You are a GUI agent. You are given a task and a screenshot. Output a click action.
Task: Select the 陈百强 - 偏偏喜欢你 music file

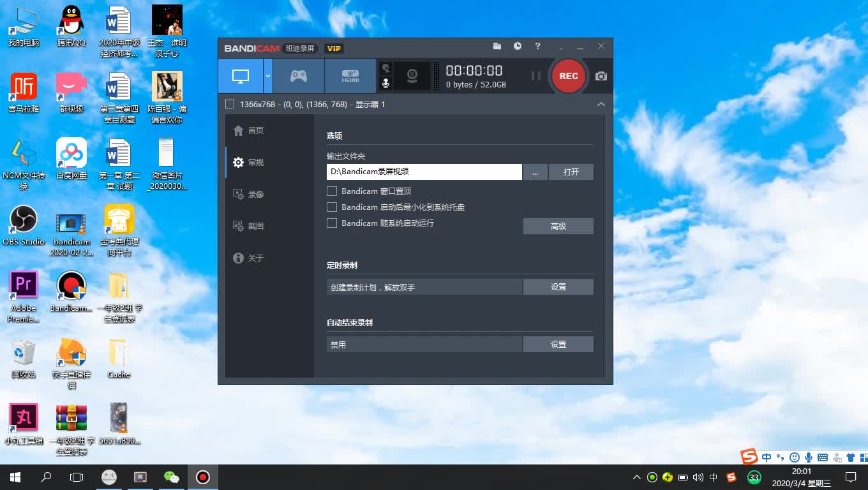tap(167, 98)
